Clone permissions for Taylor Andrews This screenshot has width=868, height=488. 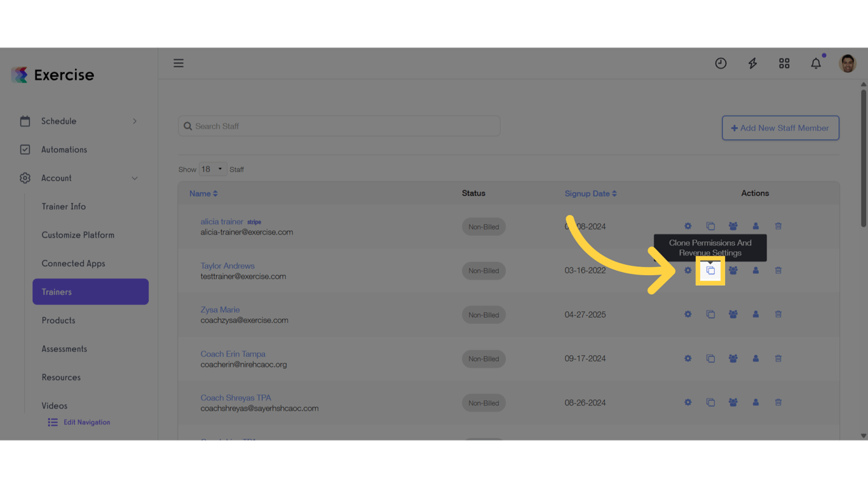pos(710,270)
